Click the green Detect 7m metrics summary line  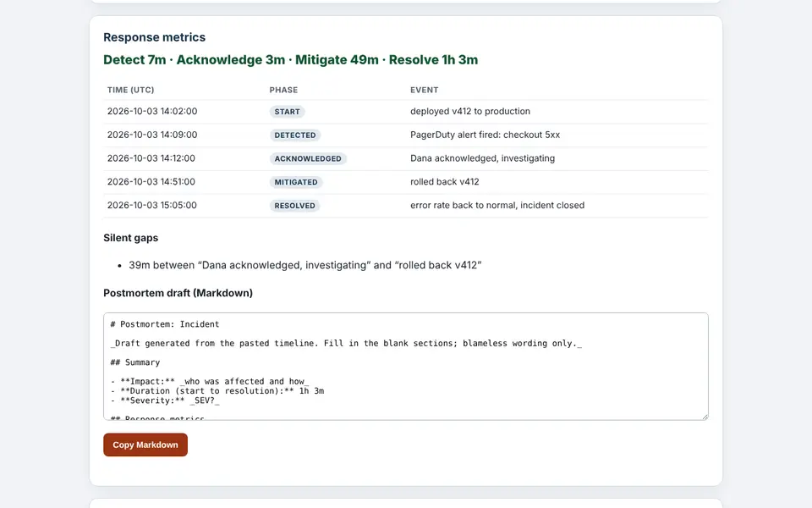(x=290, y=59)
